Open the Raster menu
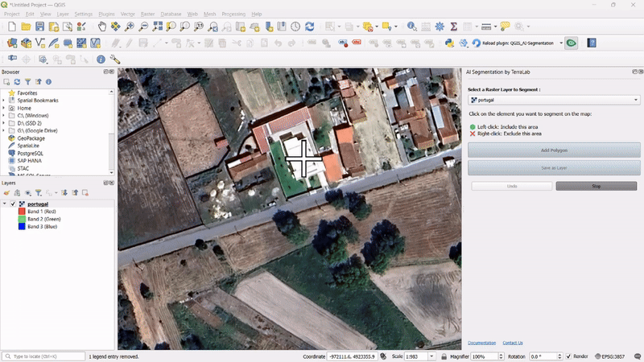 pyautogui.click(x=147, y=14)
